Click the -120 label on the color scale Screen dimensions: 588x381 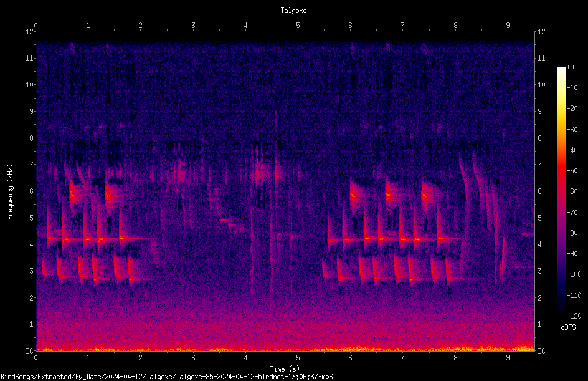tap(574, 316)
